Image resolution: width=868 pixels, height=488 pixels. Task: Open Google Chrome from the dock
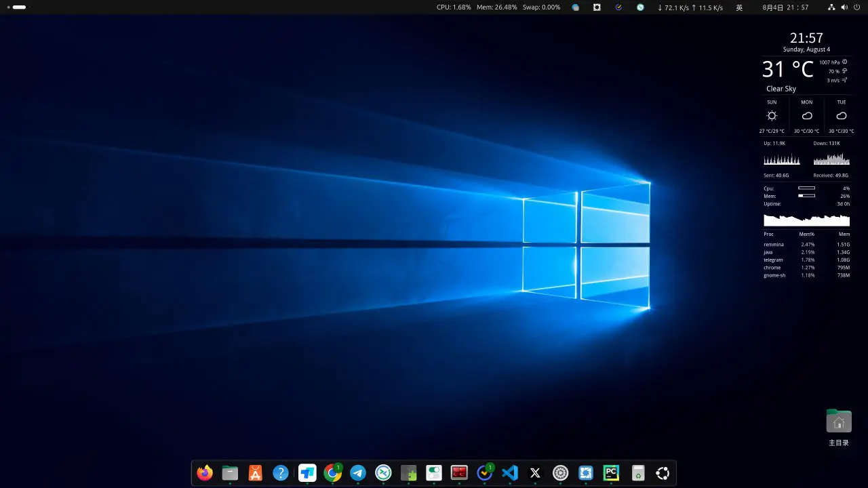click(332, 473)
